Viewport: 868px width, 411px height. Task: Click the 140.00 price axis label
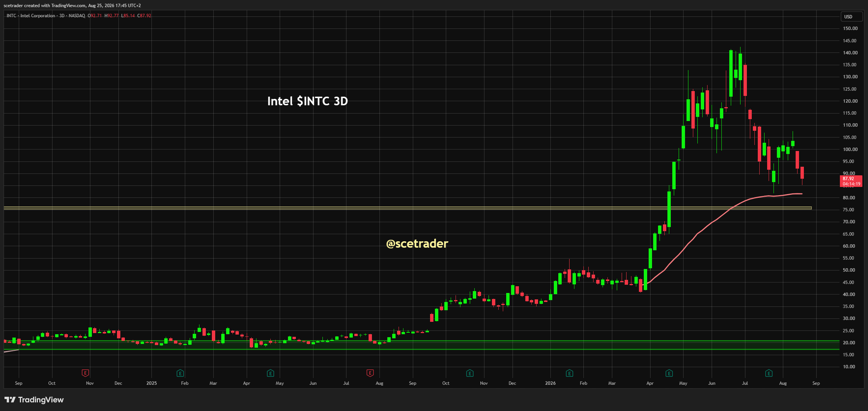click(x=850, y=53)
